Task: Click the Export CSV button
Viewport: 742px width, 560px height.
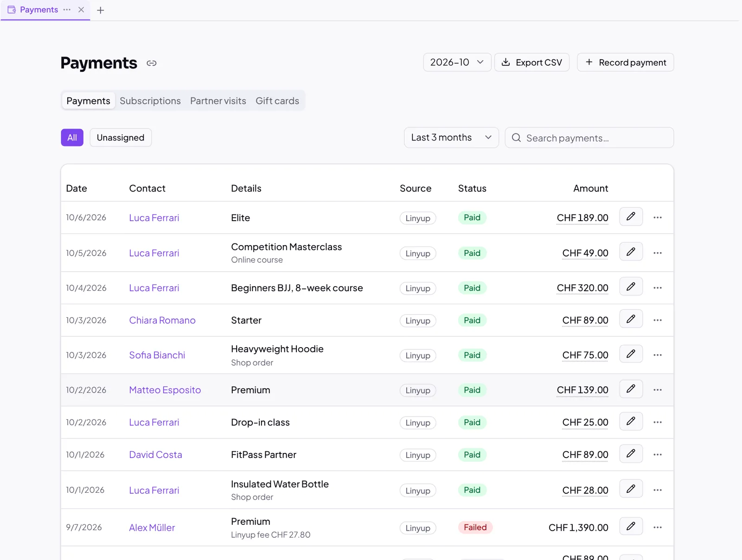Action: click(x=532, y=63)
